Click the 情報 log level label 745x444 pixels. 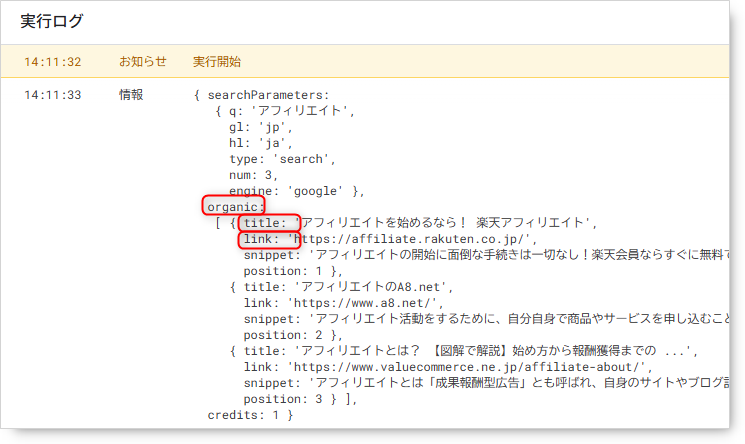click(x=131, y=95)
